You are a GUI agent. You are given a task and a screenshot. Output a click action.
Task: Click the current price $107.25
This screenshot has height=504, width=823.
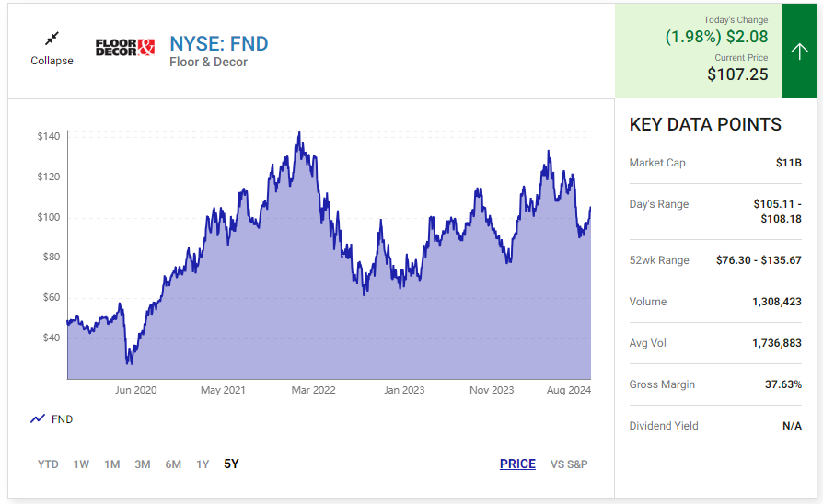(x=737, y=74)
